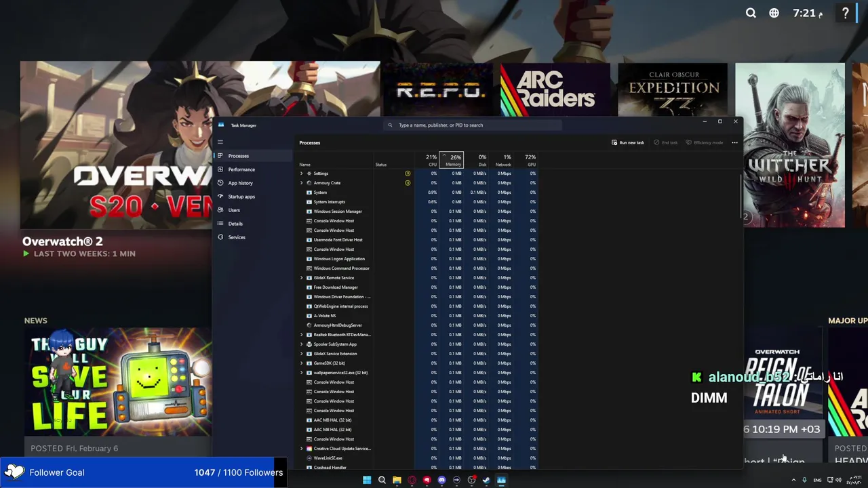Open Steam web browser globe icon

point(774,13)
